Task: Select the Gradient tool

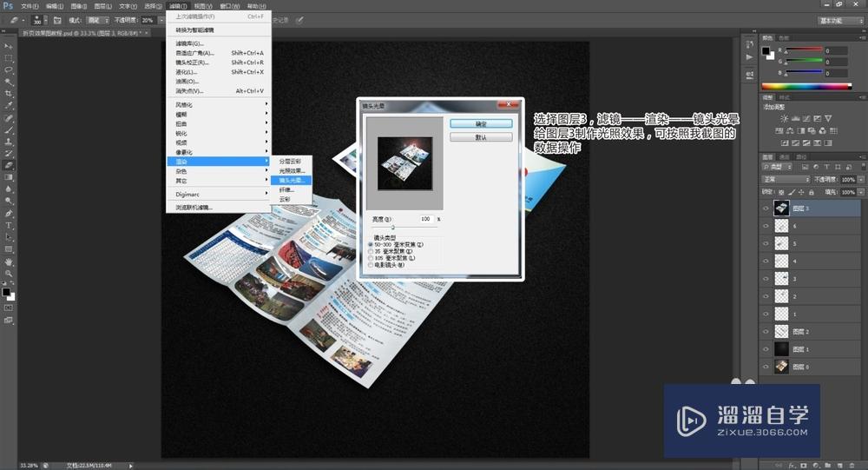Action: coord(9,177)
